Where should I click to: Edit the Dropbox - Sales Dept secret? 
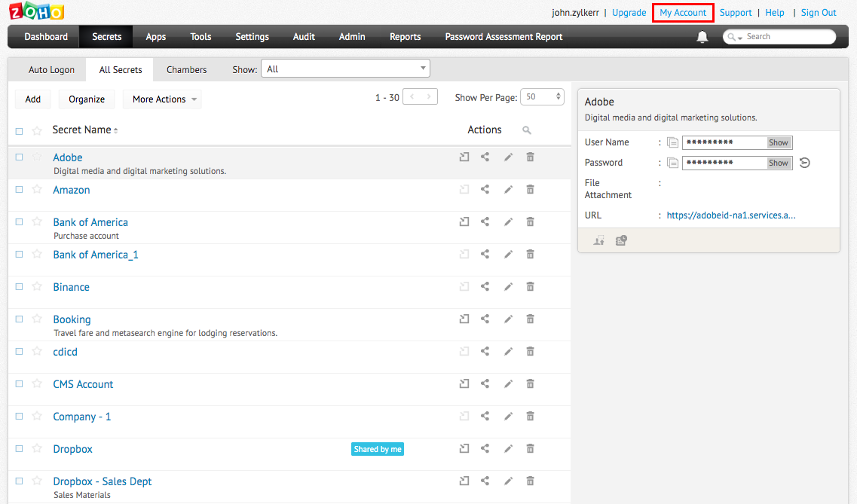(508, 481)
